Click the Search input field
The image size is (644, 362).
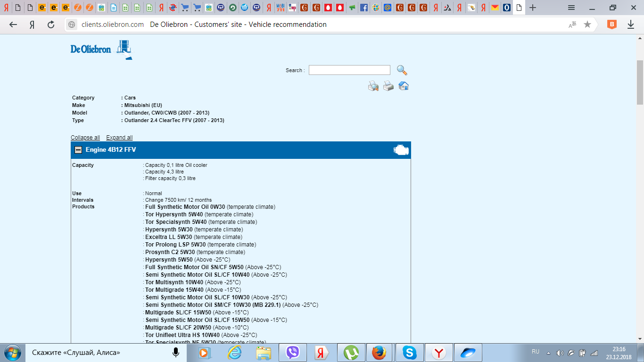tap(349, 70)
